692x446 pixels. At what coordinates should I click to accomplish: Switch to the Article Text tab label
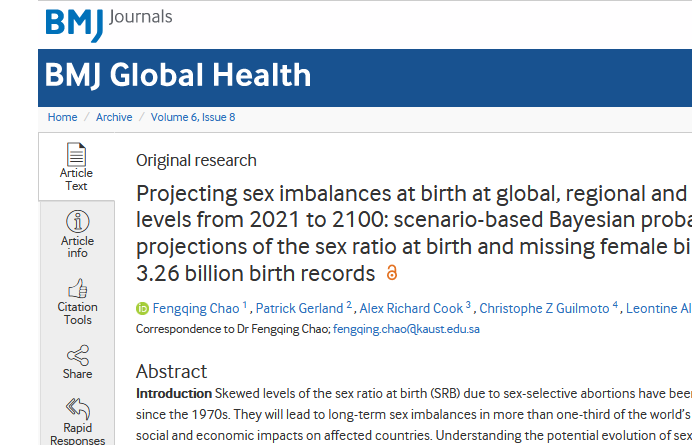click(x=77, y=180)
